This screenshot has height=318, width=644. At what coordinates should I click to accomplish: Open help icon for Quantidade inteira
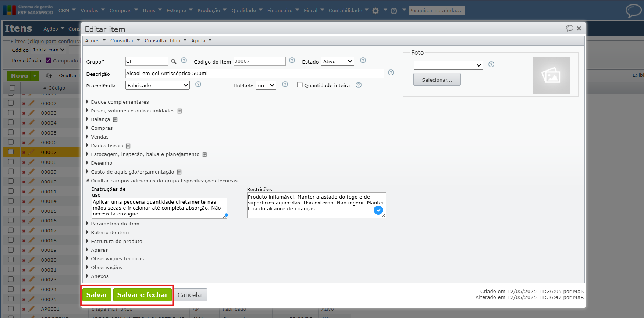coord(359,85)
